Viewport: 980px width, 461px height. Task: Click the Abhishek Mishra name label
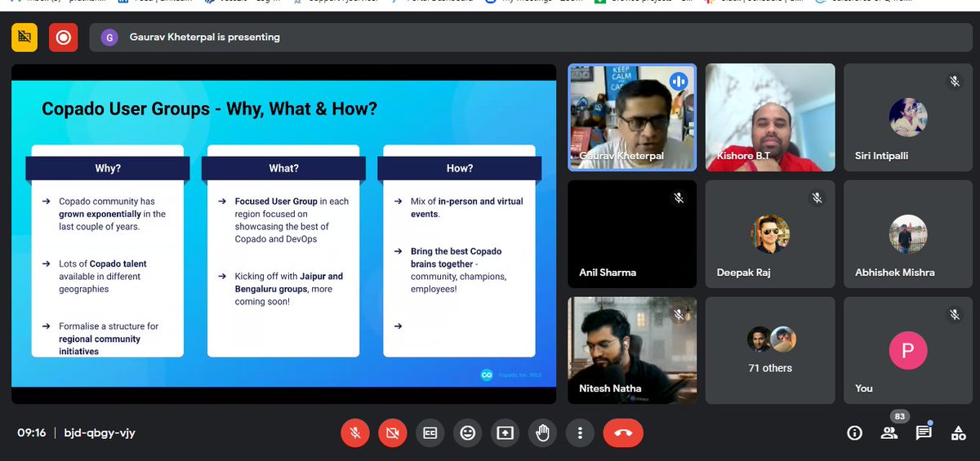tap(895, 272)
